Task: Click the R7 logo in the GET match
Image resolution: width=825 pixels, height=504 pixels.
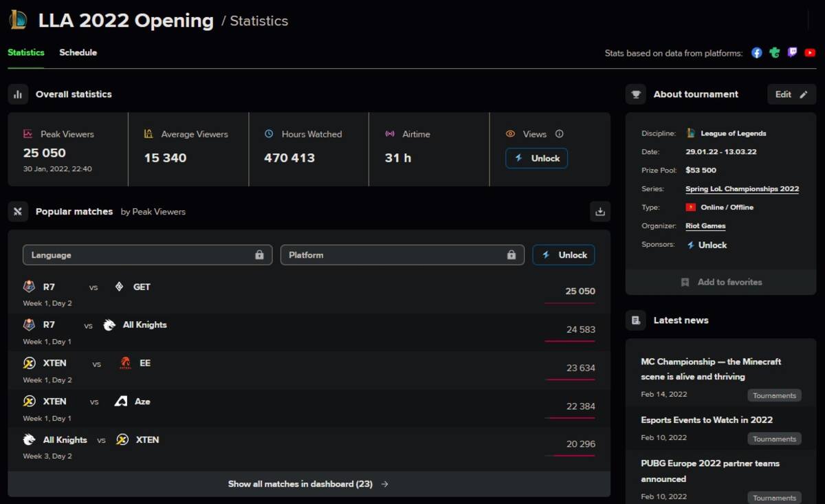Action: pyautogui.click(x=29, y=287)
